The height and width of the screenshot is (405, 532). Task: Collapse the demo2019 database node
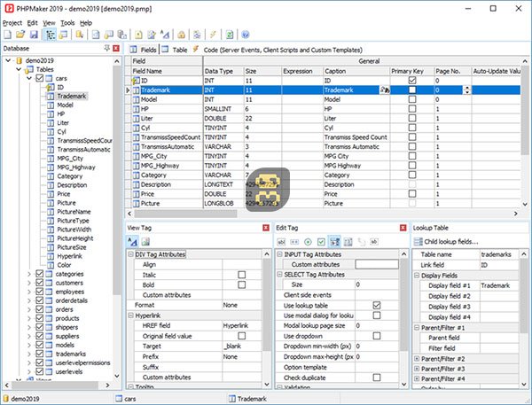(x=8, y=60)
